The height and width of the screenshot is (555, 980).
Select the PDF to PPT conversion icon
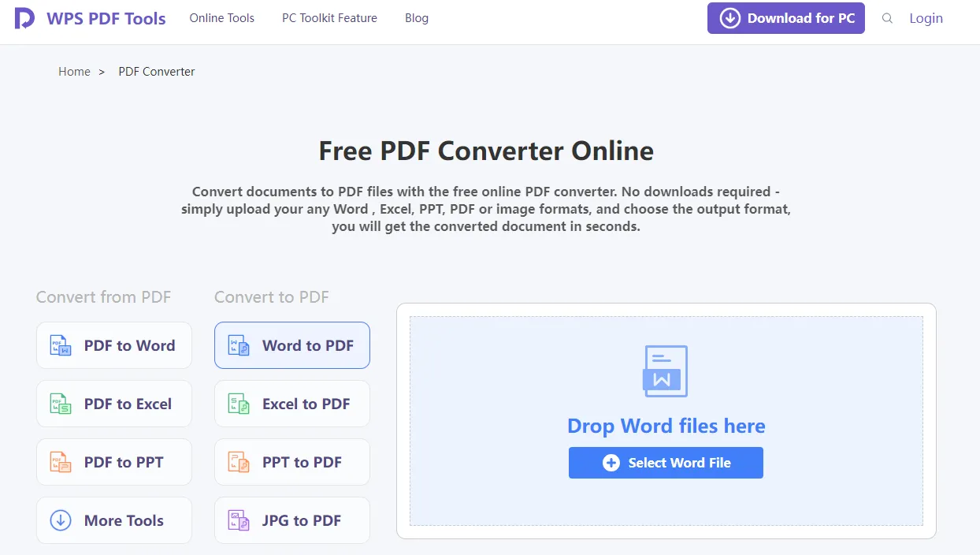pyautogui.click(x=59, y=462)
